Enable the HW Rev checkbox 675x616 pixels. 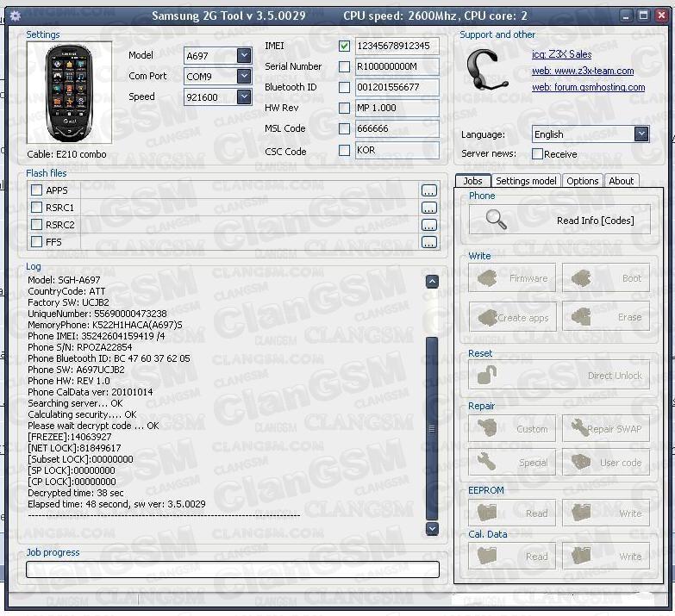click(344, 108)
